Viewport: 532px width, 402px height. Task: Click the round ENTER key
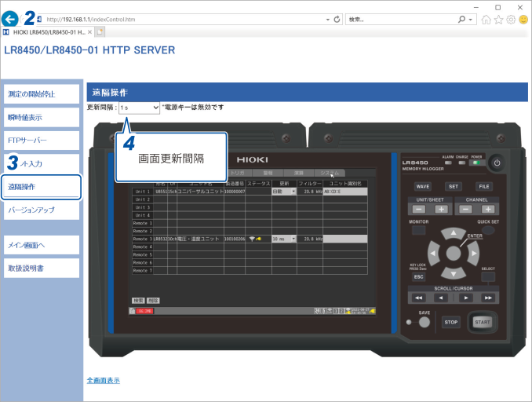coord(454,254)
